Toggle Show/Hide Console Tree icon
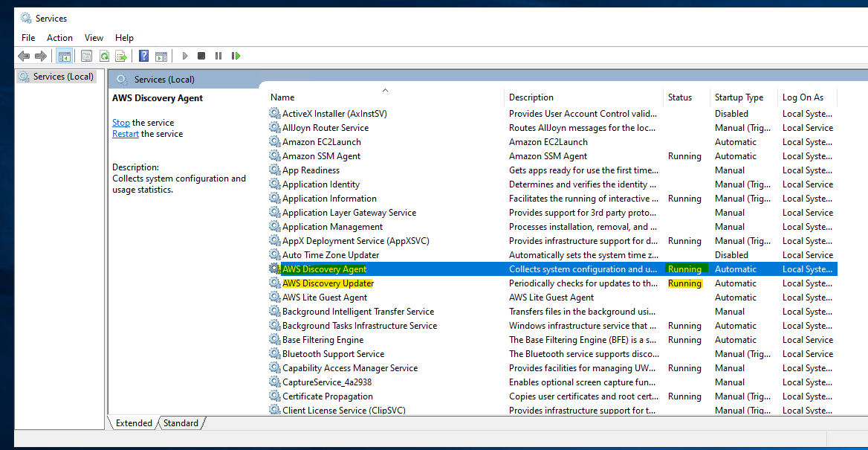 click(65, 56)
